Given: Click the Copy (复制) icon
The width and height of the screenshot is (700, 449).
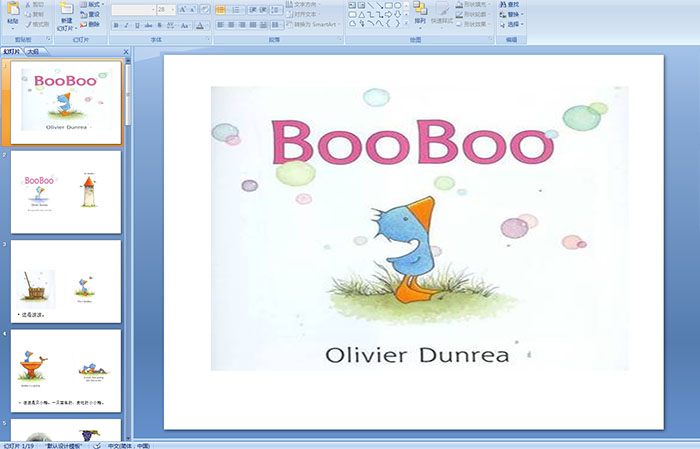Looking at the screenshot, I should tap(28, 14).
